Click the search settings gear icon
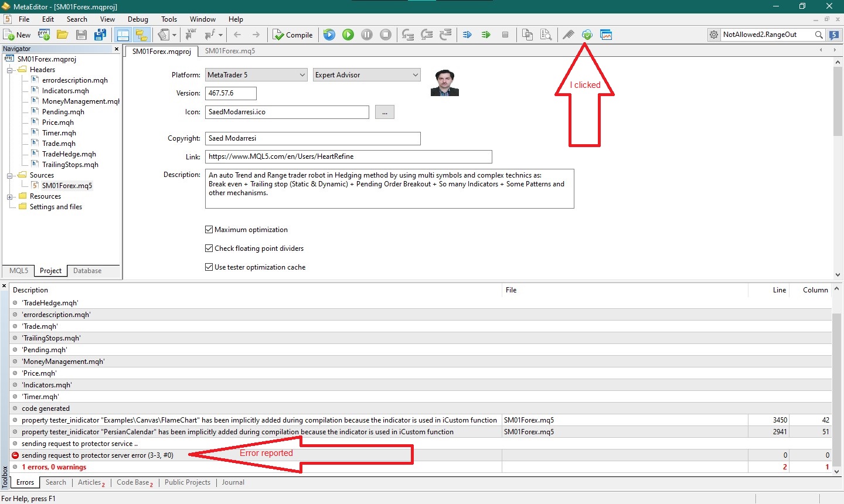Image resolution: width=844 pixels, height=504 pixels. [x=714, y=35]
